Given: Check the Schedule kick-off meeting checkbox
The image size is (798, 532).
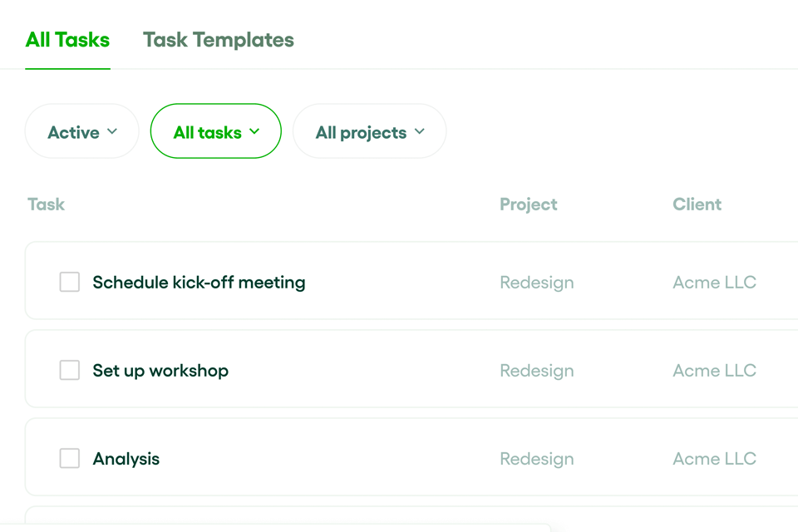Looking at the screenshot, I should tap(70, 283).
